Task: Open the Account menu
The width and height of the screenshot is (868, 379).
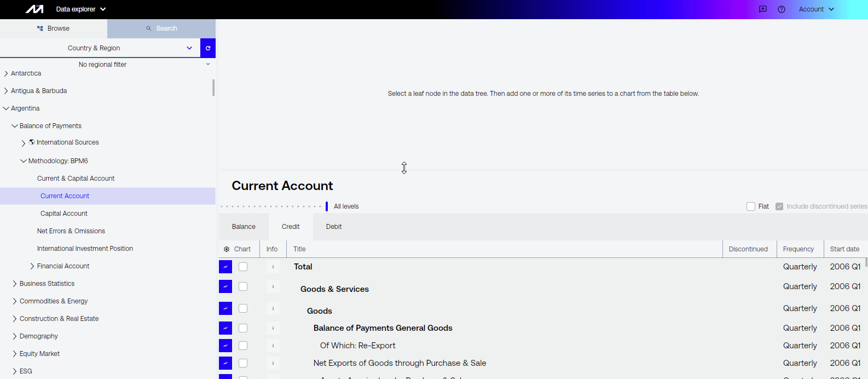Action: 816,9
